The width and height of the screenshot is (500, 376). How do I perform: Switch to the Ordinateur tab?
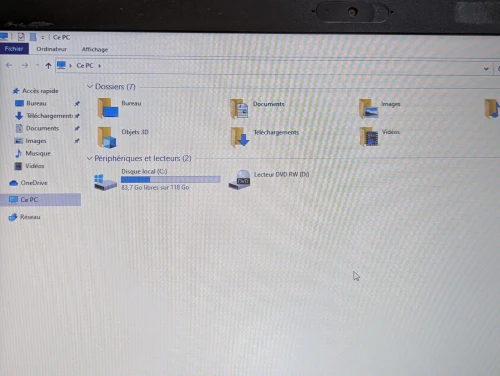[51, 49]
